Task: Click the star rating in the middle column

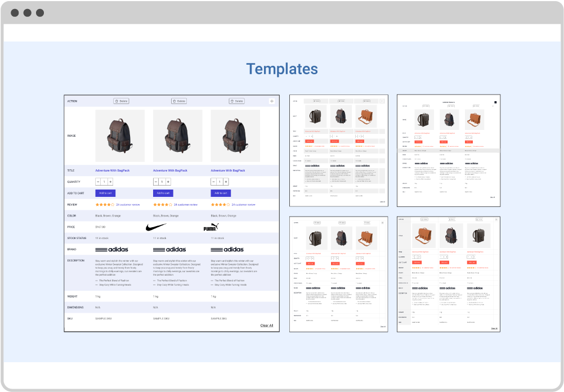Action: (163, 205)
